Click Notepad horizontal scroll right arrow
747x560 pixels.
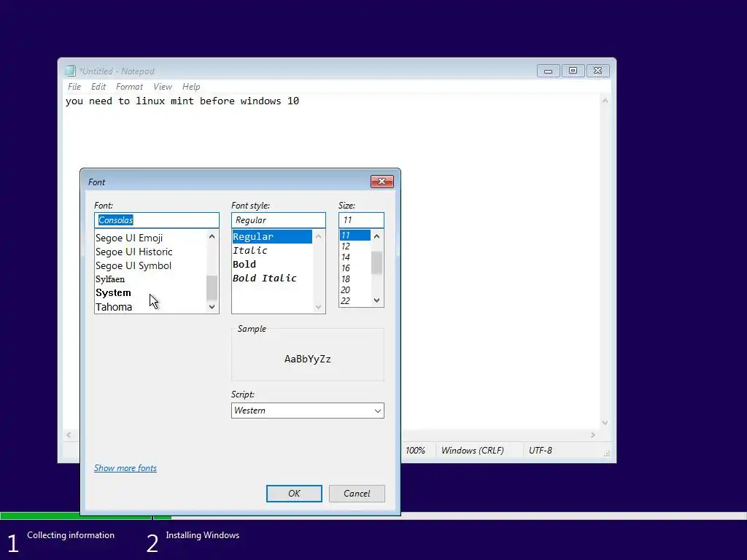(592, 435)
